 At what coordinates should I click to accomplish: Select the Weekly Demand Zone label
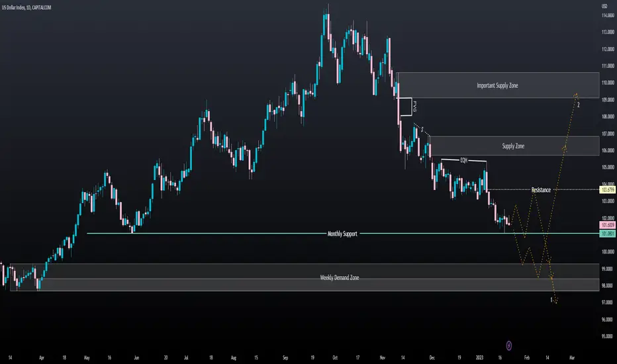(x=340, y=277)
